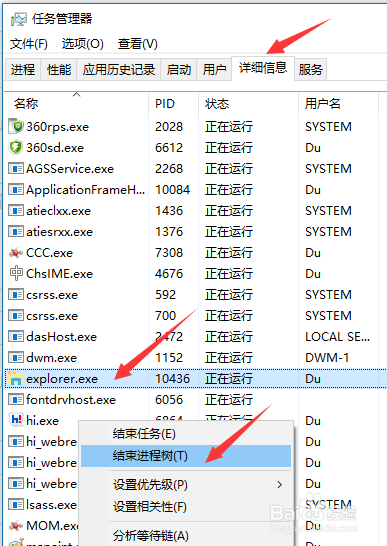
Task: Click the ApplicationFrameH... process icon
Action: pos(16,190)
